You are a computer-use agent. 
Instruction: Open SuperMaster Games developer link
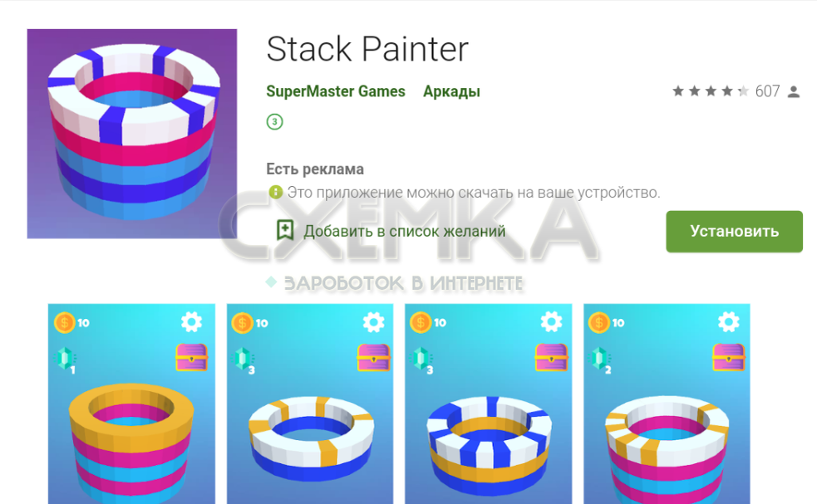tap(336, 91)
